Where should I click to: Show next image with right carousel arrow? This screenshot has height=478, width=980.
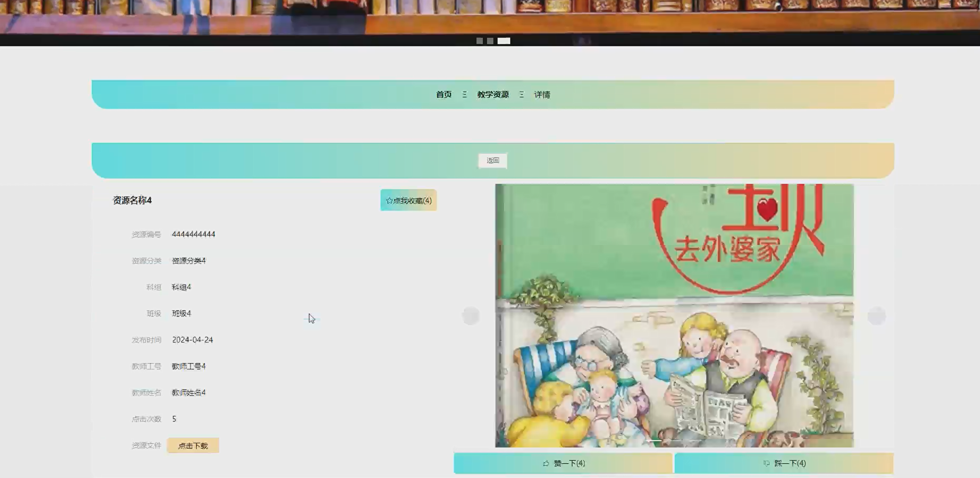(877, 316)
